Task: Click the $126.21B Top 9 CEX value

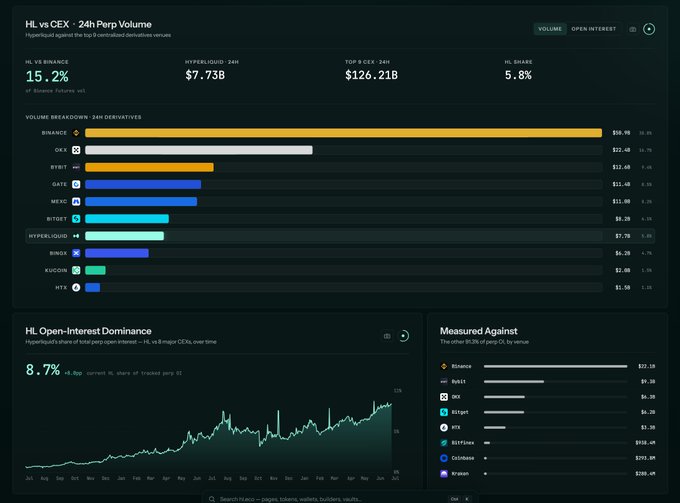Action: tap(371, 75)
